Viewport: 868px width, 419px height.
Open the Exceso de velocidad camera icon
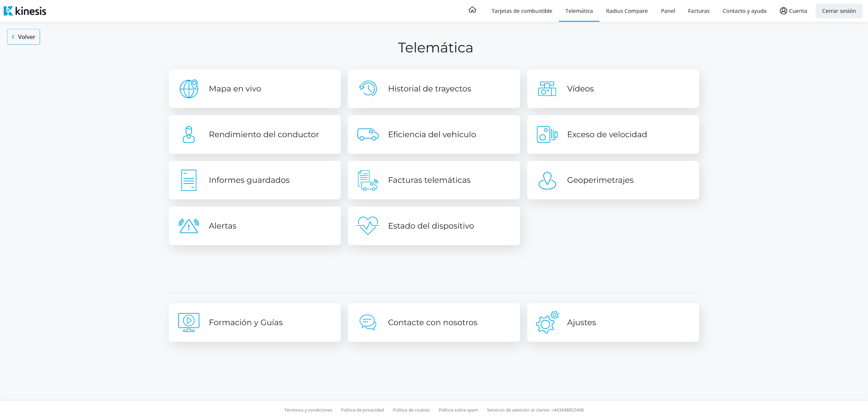point(547,134)
